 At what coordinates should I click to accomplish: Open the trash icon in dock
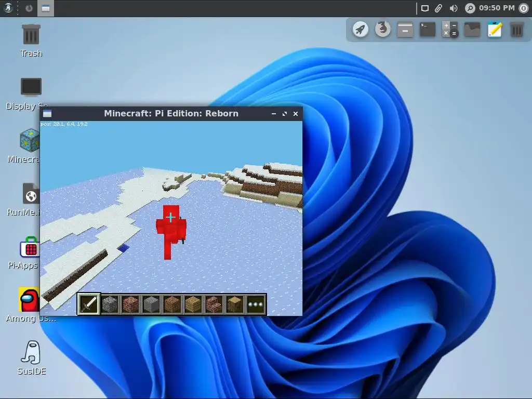(x=517, y=30)
